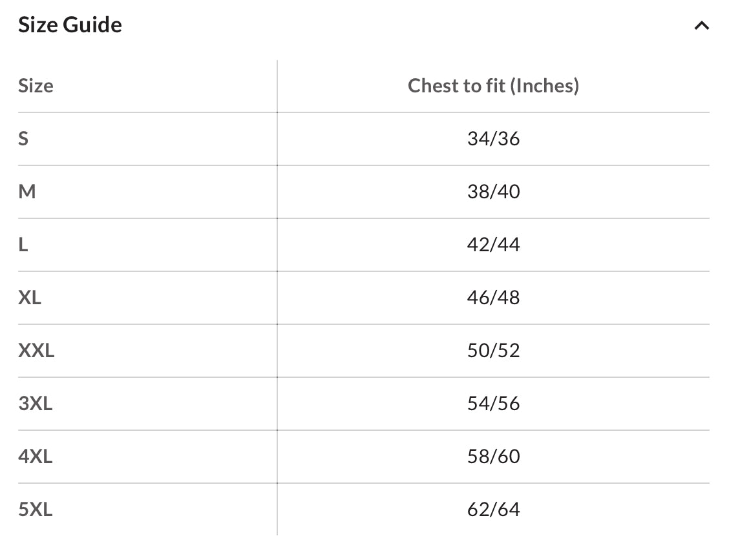This screenshot has height=560, width=729.
Task: Click the 46/48 chest measurement
Action: tap(493, 298)
